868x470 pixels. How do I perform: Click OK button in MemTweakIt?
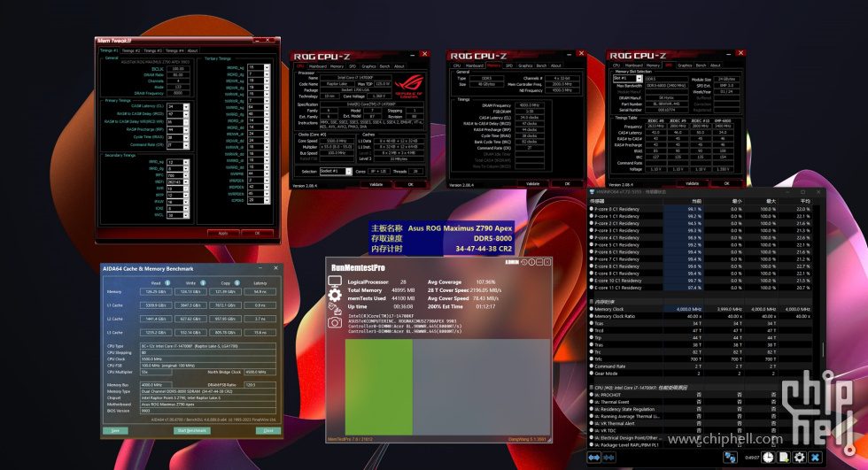point(258,234)
